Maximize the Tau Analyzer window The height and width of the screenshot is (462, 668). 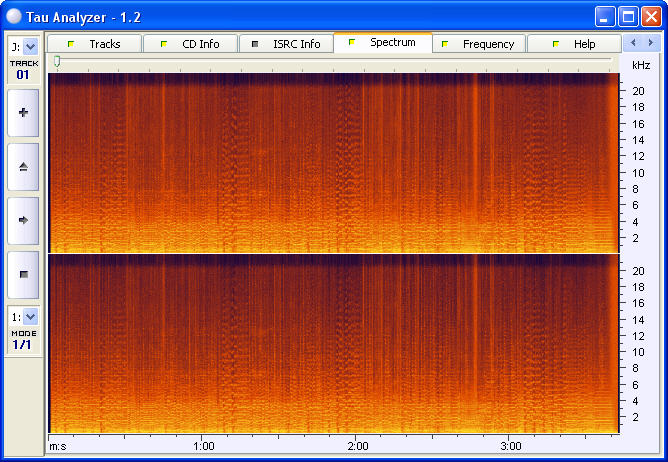point(629,16)
